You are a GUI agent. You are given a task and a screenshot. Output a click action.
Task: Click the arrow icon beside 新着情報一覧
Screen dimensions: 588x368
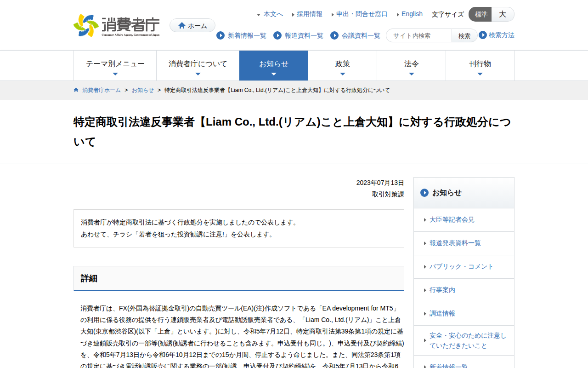coord(220,35)
